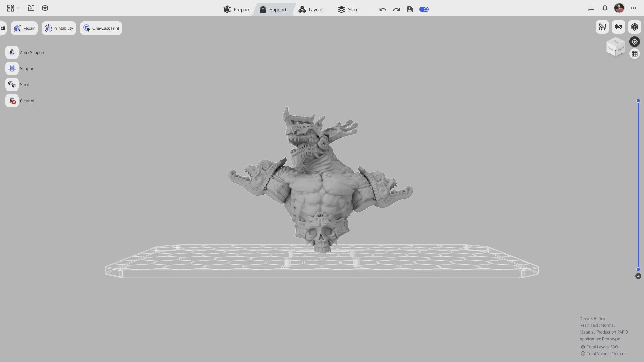Click the Top face of view cube
Screen dimensions: 644x362
click(616, 42)
